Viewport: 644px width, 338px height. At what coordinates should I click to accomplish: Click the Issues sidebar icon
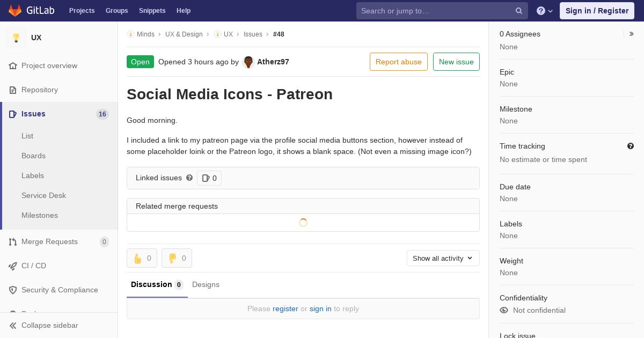point(13,114)
